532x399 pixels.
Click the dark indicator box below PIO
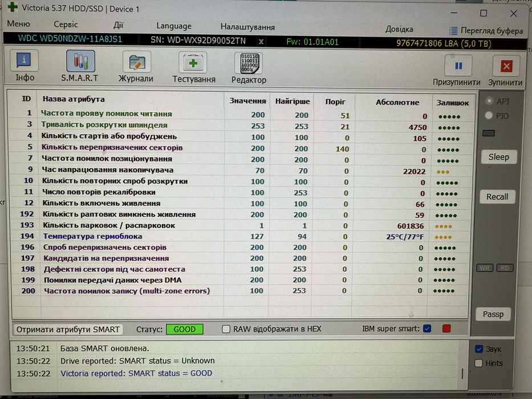[x=488, y=133]
